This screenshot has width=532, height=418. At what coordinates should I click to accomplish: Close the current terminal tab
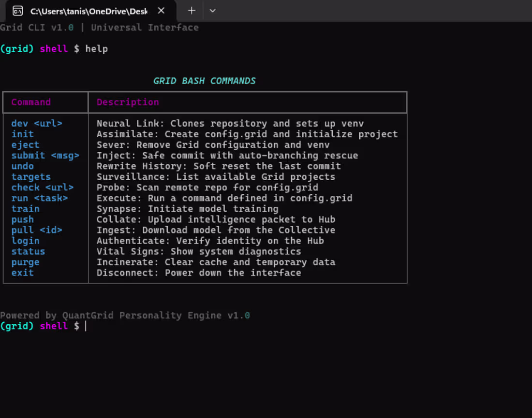(x=161, y=11)
